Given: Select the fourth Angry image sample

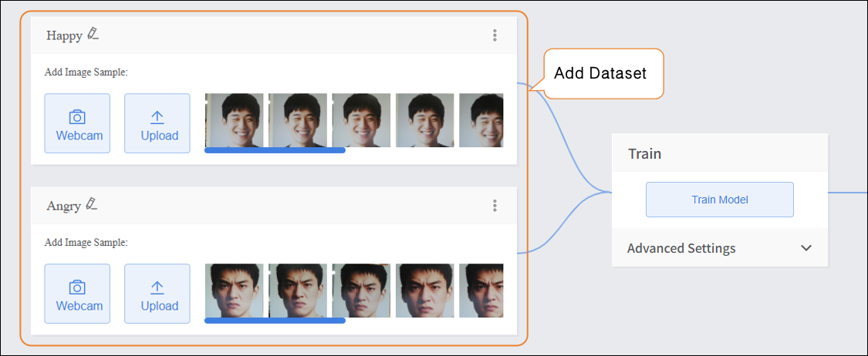Looking at the screenshot, I should pos(424,290).
